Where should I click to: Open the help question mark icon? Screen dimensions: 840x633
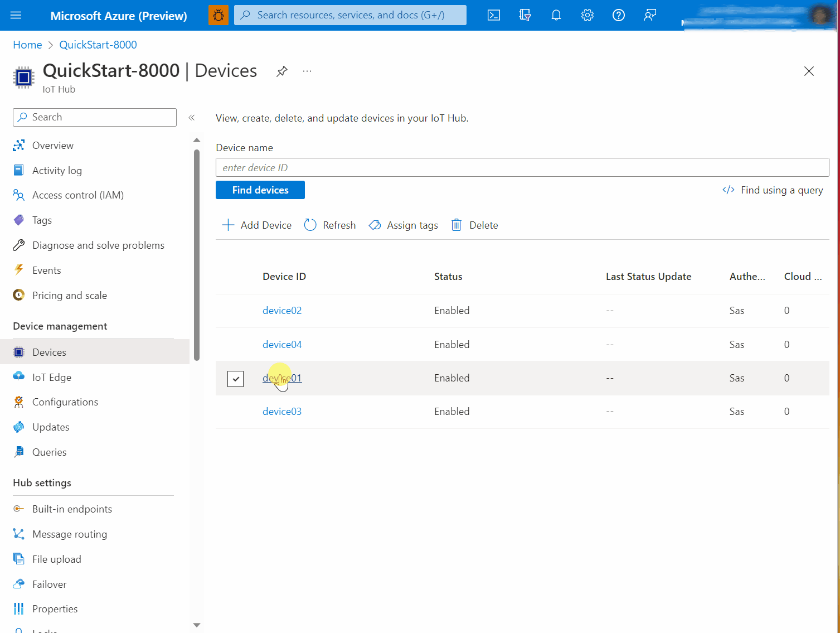point(619,15)
